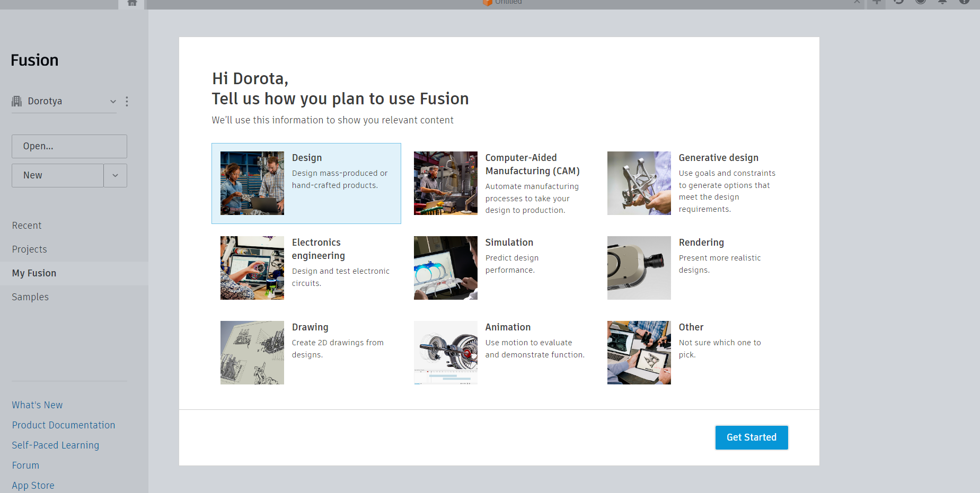The width and height of the screenshot is (980, 493).
Task: Choose Computer-Aided Manufacturing (CAM) option
Action: (500, 183)
